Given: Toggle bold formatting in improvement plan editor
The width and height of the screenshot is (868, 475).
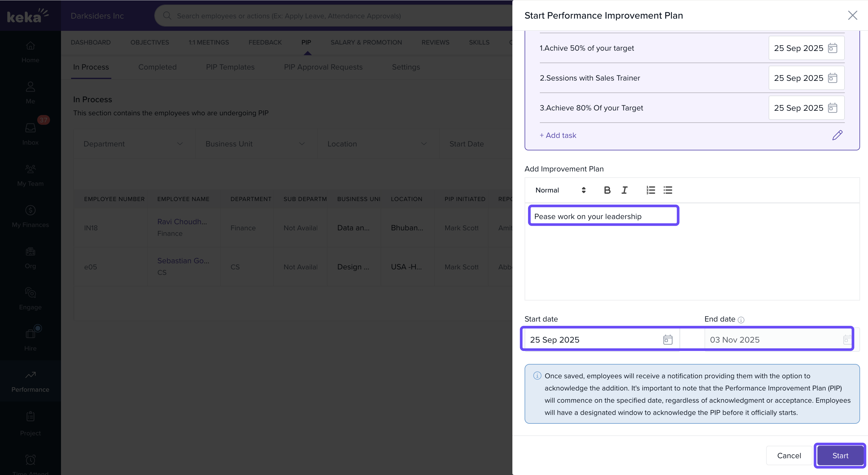Looking at the screenshot, I should click(607, 190).
